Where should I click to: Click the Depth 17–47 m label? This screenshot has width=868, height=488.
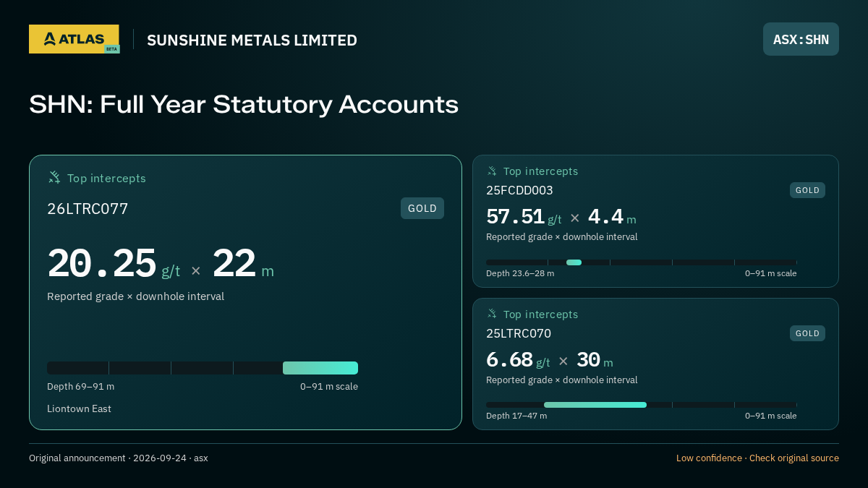pyautogui.click(x=516, y=416)
